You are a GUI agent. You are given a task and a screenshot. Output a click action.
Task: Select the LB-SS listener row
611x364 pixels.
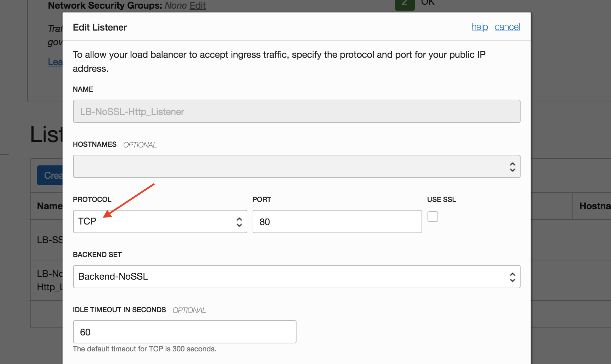50,240
